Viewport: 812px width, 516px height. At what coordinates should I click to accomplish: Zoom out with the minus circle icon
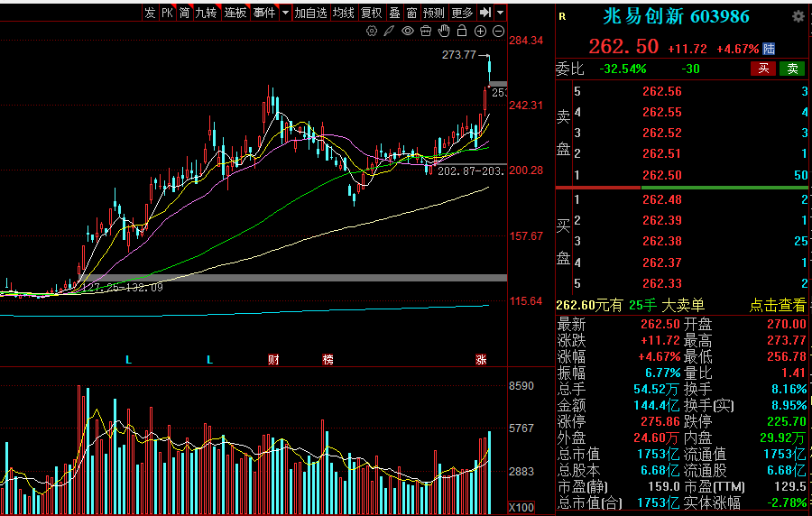click(x=498, y=32)
